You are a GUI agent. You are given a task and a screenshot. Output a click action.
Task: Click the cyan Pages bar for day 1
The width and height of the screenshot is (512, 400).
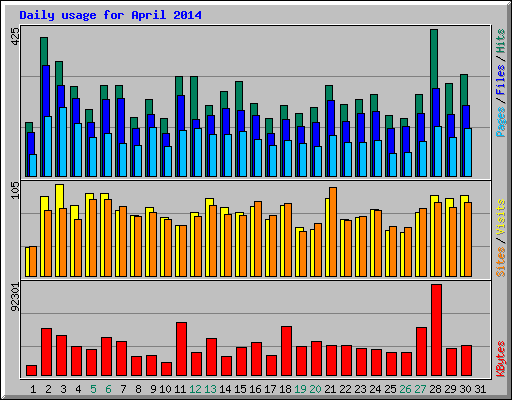pyautogui.click(x=33, y=165)
